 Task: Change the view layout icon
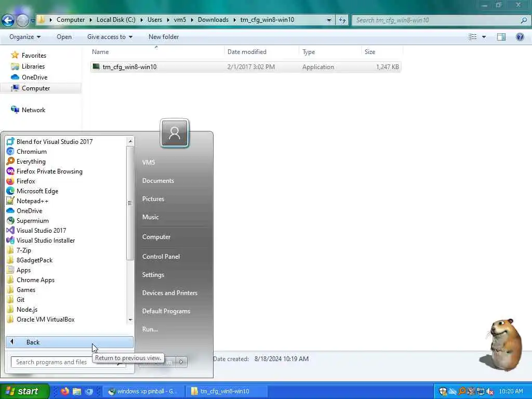tap(473, 37)
